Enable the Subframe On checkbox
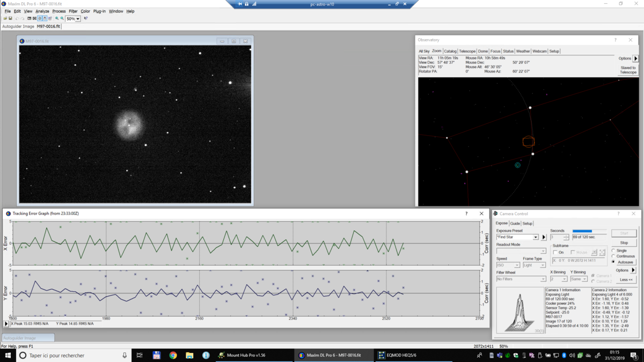Viewport: 644px width, 362px height. click(555, 252)
